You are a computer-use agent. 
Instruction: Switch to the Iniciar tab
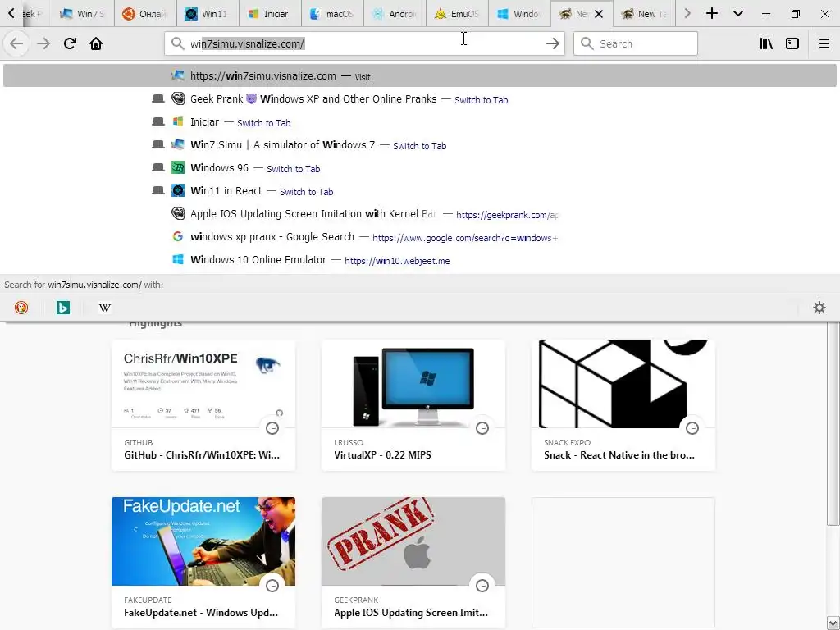(269, 13)
